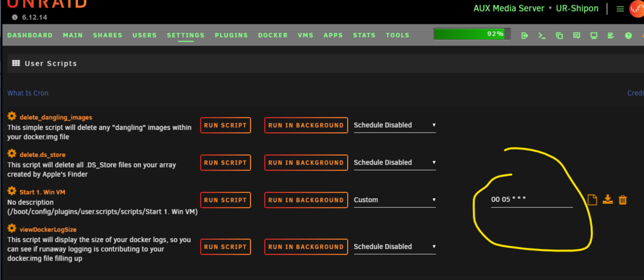644x280 pixels.
Task: Run Start 1. Win VM in background
Action: pyautogui.click(x=306, y=200)
